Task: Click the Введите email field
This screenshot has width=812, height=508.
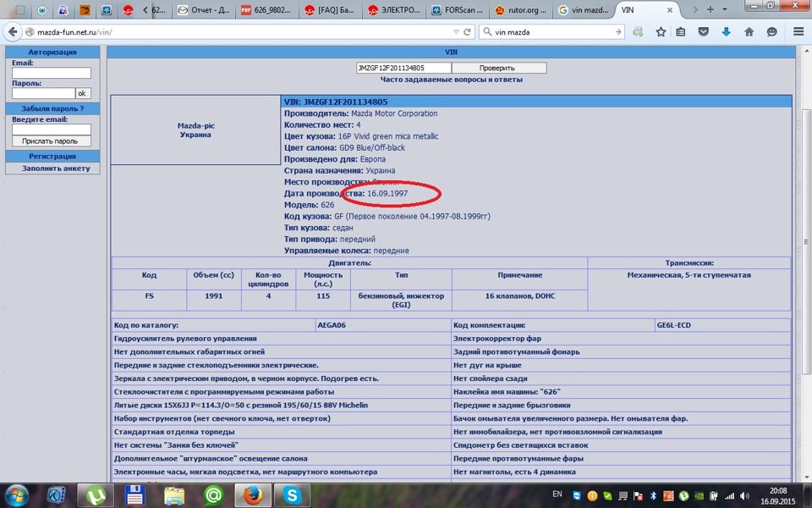Action: (52, 129)
